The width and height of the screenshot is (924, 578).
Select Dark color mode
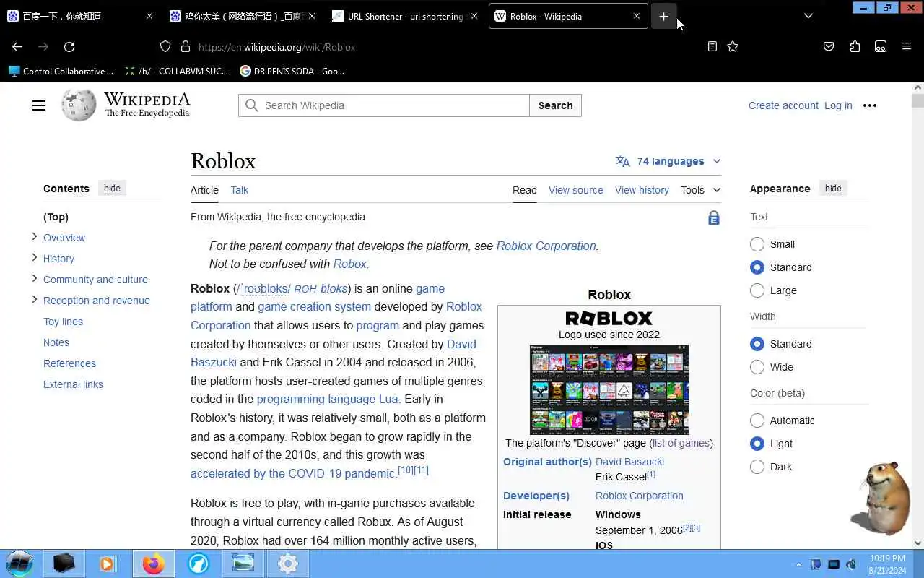click(x=757, y=467)
